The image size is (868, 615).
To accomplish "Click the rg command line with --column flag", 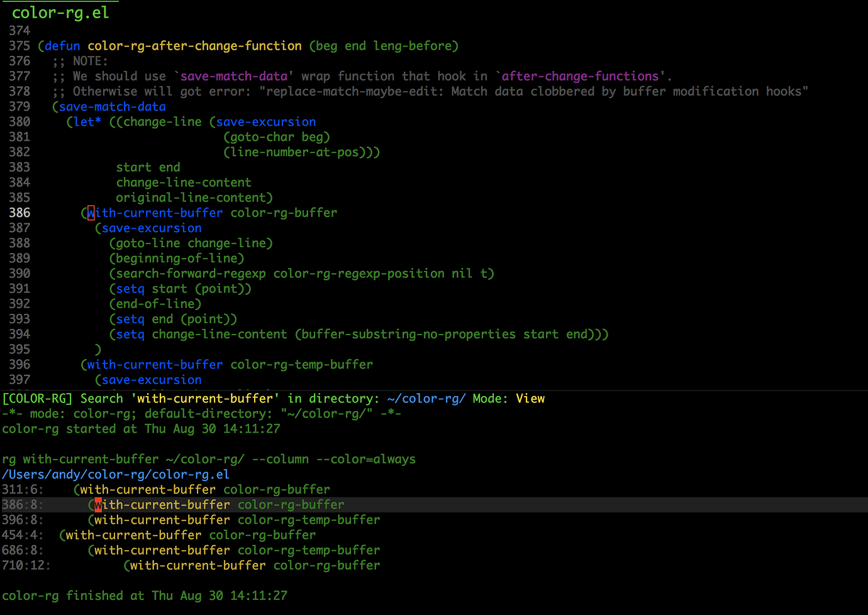I will [x=208, y=459].
